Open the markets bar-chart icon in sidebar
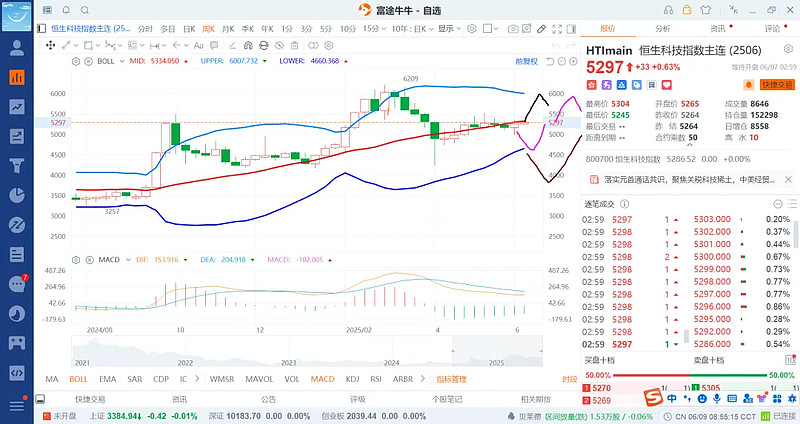 [x=17, y=77]
